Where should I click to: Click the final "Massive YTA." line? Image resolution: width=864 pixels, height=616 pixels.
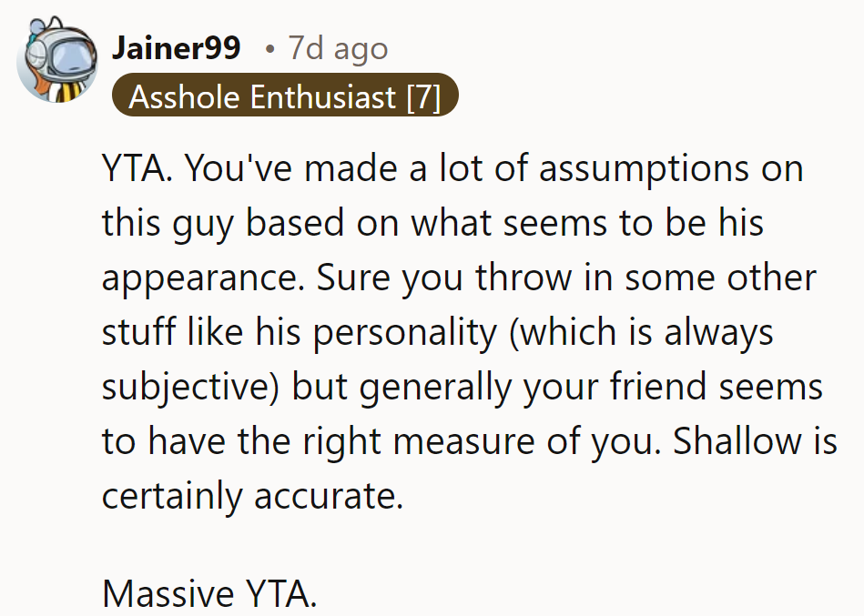(210, 593)
